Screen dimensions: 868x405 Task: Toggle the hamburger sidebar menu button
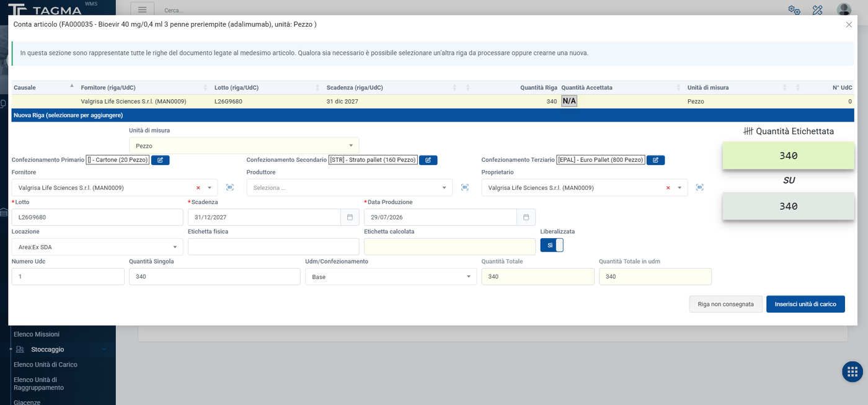pos(142,9)
